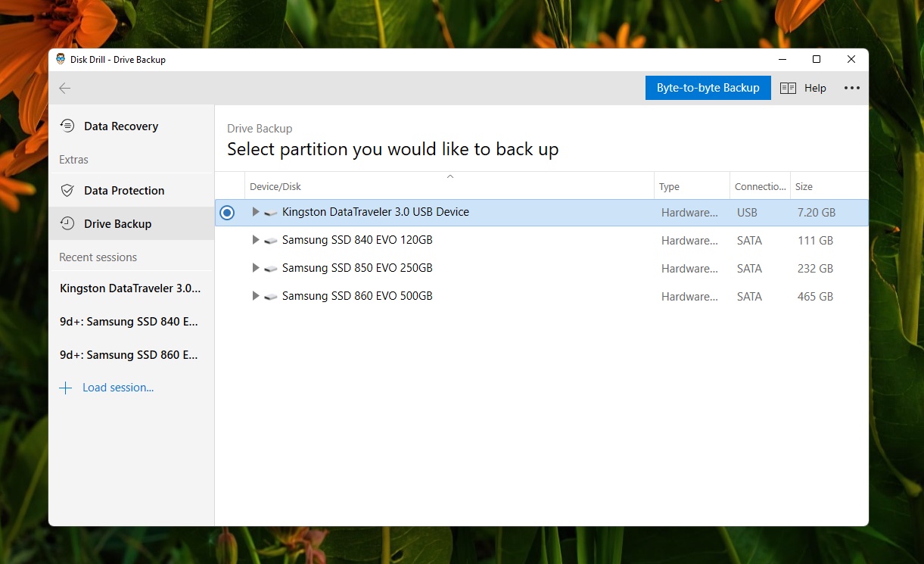
Task: Click the Data Protection shield icon
Action: [67, 191]
